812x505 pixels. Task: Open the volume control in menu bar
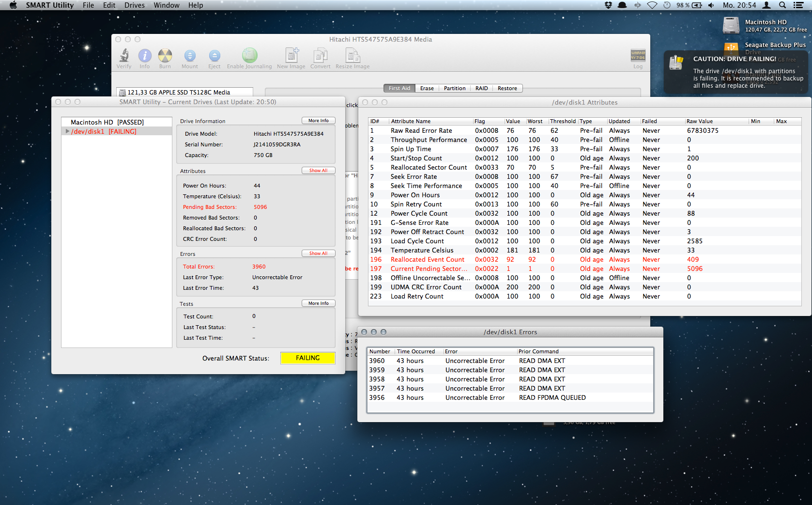pyautogui.click(x=711, y=5)
